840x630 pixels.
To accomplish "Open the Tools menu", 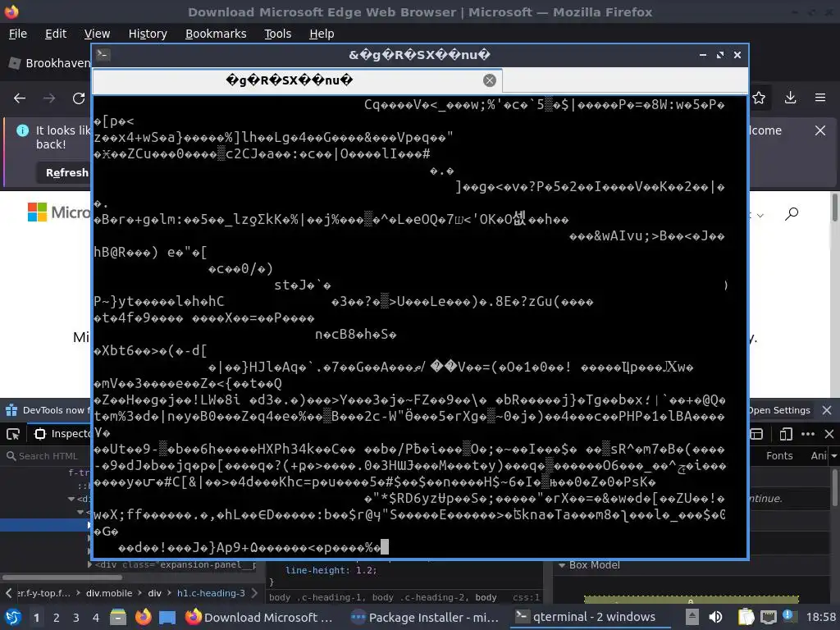I will click(x=277, y=34).
